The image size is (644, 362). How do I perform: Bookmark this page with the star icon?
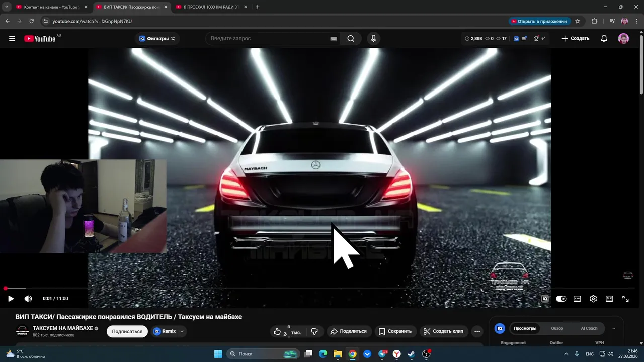pyautogui.click(x=578, y=21)
